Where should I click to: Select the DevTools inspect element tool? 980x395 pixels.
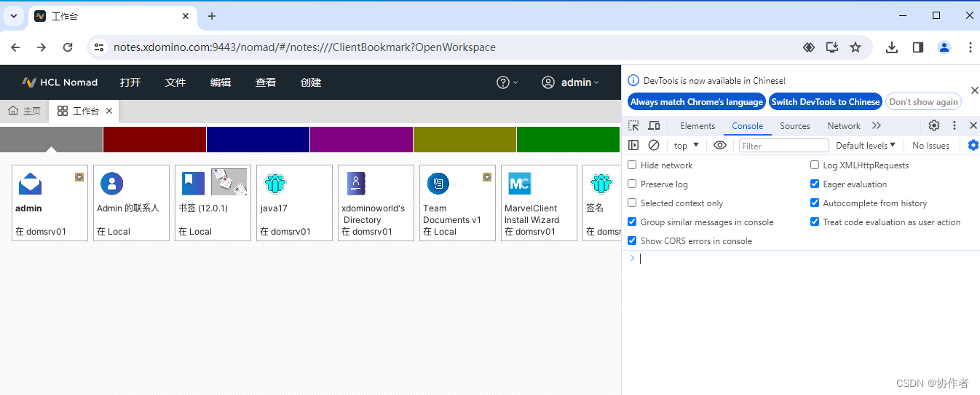click(633, 125)
